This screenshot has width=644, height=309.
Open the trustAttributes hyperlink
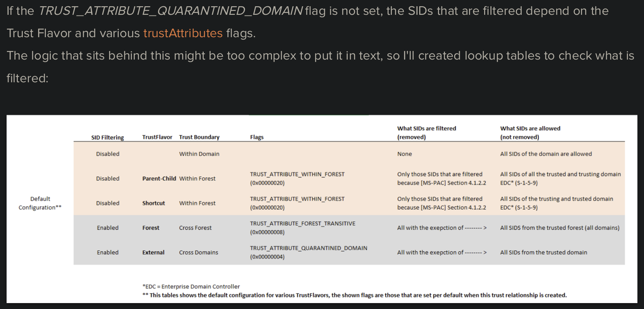pos(183,33)
